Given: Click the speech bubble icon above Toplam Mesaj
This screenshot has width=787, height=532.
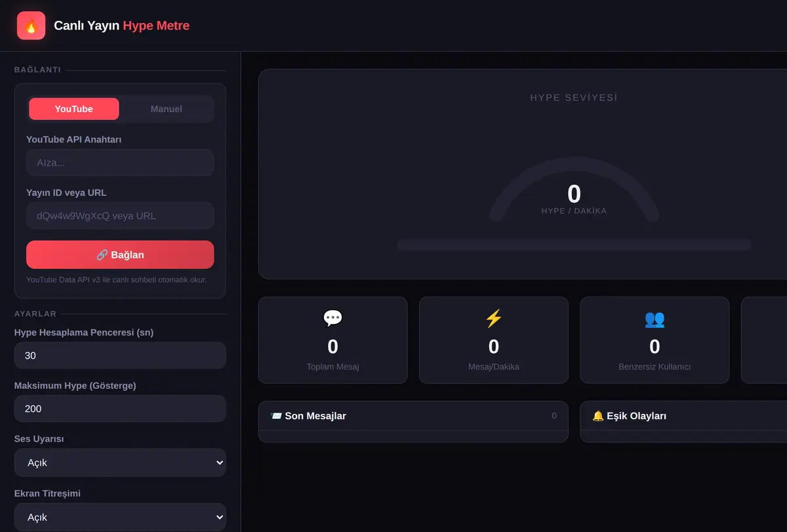Looking at the screenshot, I should click(x=333, y=319).
